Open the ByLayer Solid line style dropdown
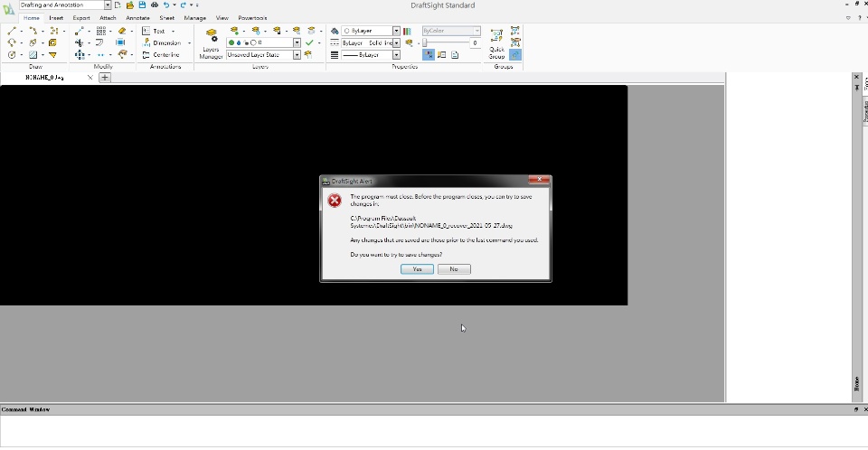 (x=396, y=42)
